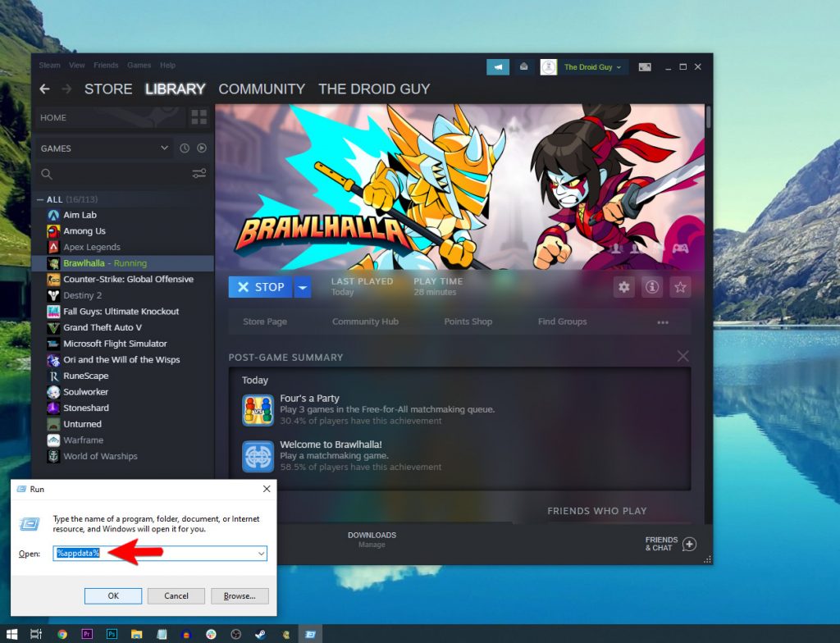Open Brawlhalla manage gear icon
The image size is (840, 643).
tap(624, 287)
